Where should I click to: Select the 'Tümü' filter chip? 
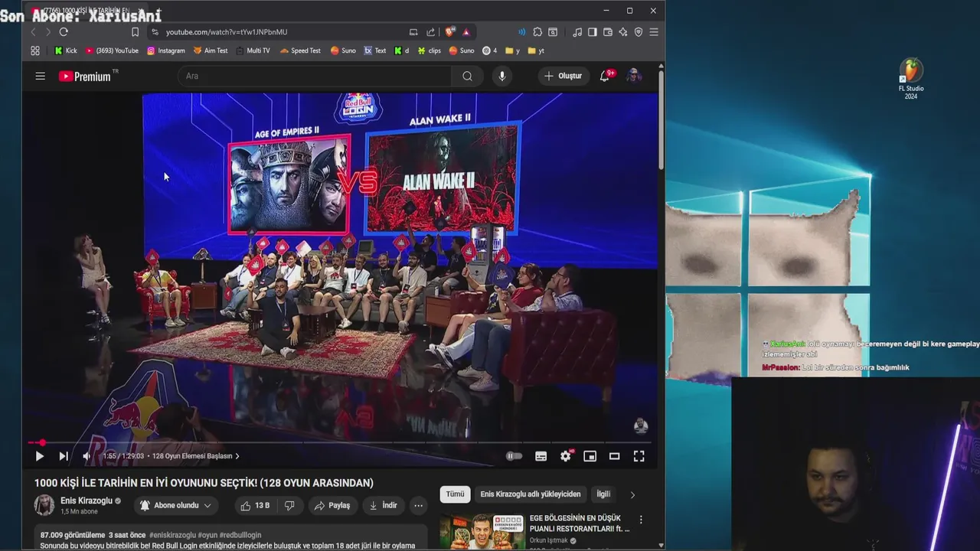pyautogui.click(x=455, y=494)
